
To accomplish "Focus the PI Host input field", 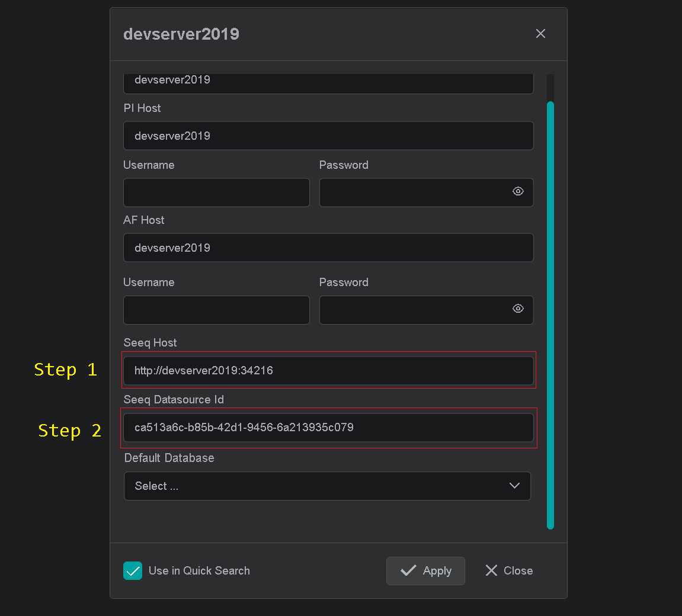I will pos(328,136).
